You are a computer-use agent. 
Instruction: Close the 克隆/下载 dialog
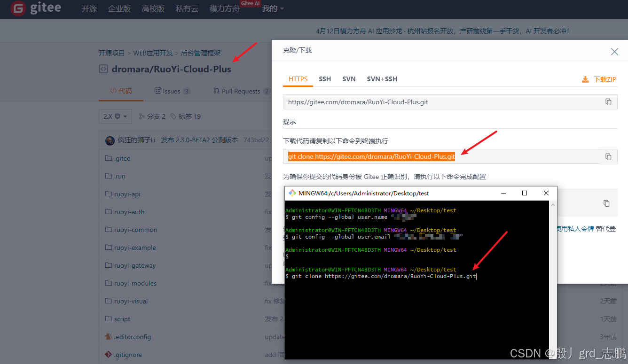click(x=614, y=52)
